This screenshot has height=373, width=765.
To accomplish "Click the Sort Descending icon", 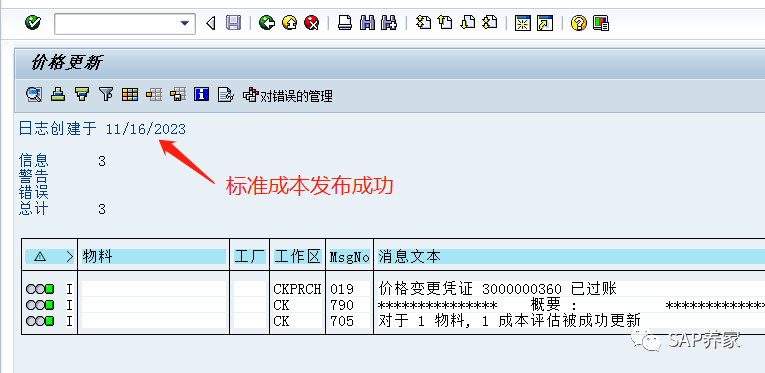I will pos(82,94).
